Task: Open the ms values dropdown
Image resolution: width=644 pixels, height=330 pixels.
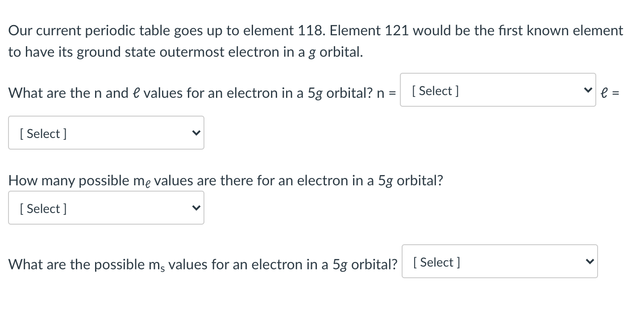Action: [499, 262]
